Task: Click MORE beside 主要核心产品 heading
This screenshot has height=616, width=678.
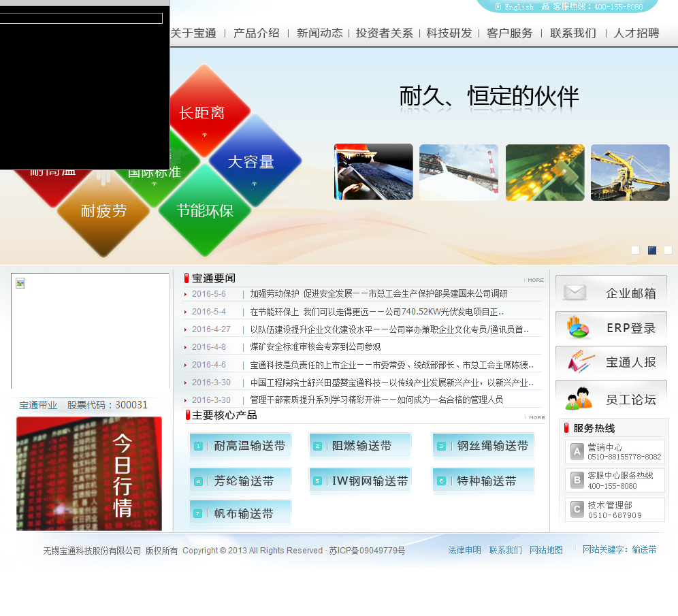Action: (x=536, y=417)
